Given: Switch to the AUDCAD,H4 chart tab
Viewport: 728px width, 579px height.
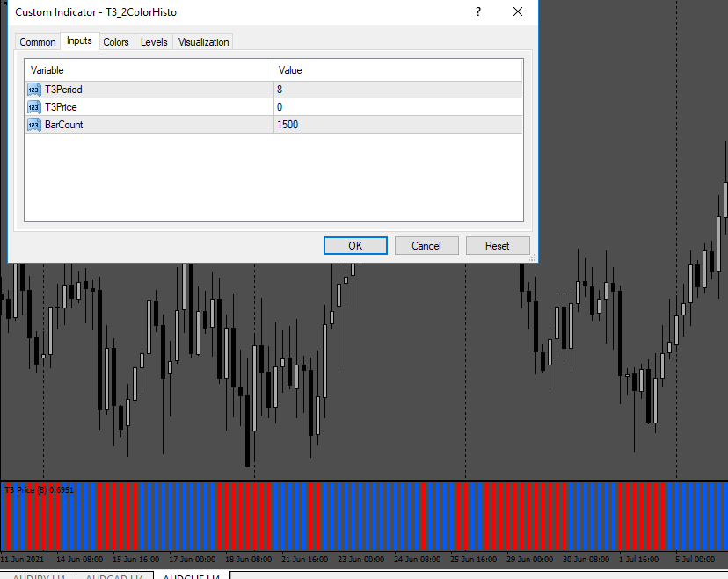Looking at the screenshot, I should click(x=114, y=576).
